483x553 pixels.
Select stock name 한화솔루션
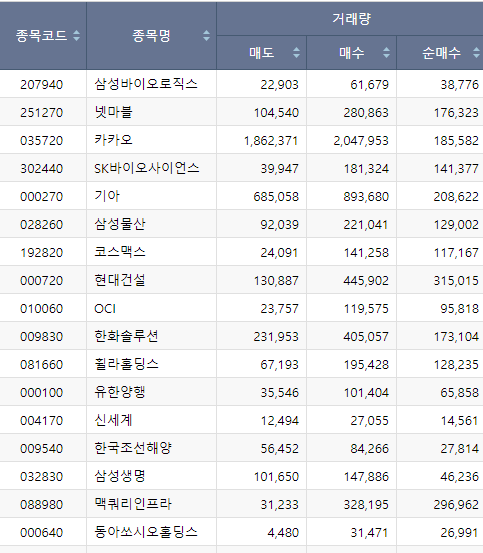click(x=126, y=336)
